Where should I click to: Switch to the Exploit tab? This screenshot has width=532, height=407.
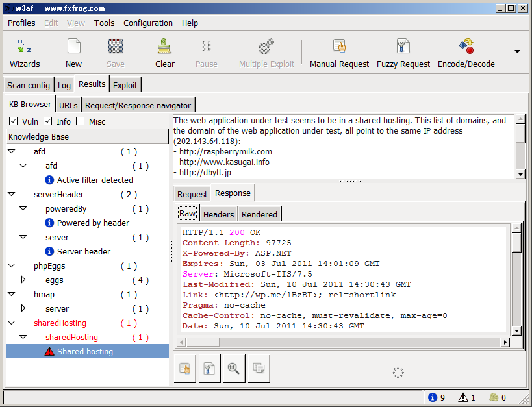click(x=125, y=85)
